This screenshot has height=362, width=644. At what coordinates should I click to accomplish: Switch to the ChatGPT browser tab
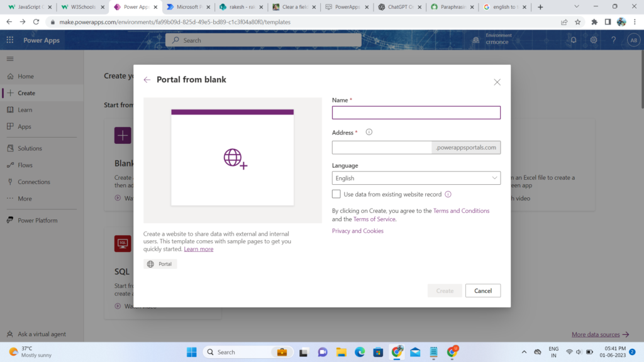tap(399, 7)
